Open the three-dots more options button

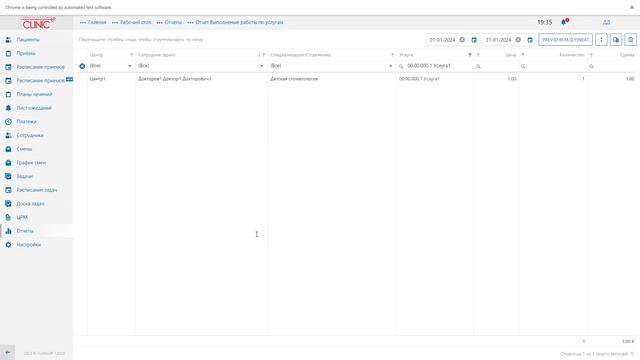pos(601,40)
